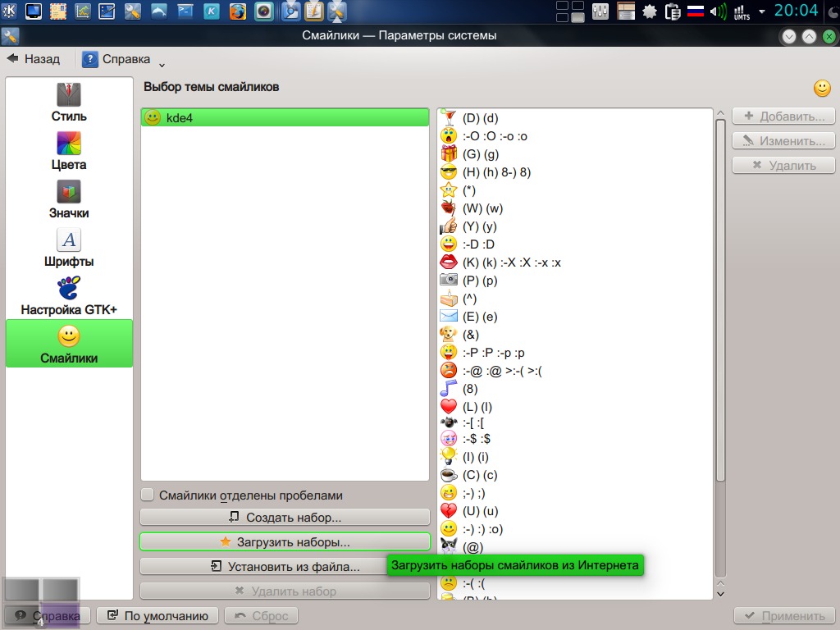Click По умолчанию defaults button
Image resolution: width=840 pixels, height=630 pixels.
(x=157, y=615)
